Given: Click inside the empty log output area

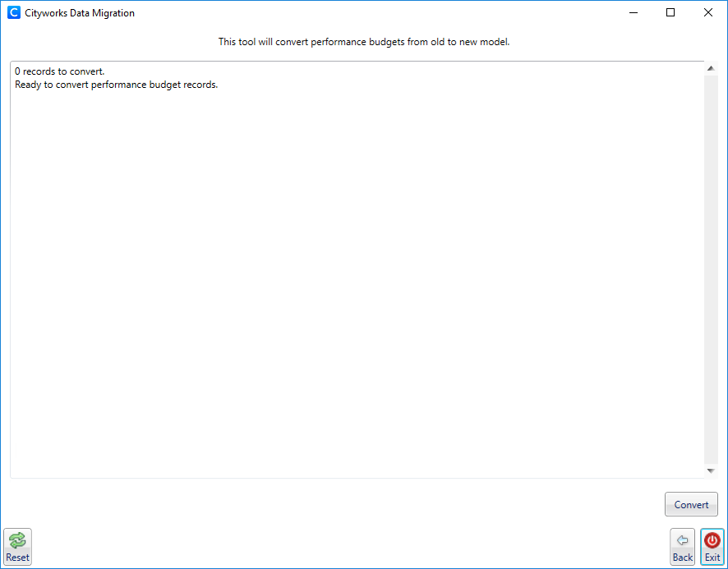Looking at the screenshot, I should (x=353, y=279).
